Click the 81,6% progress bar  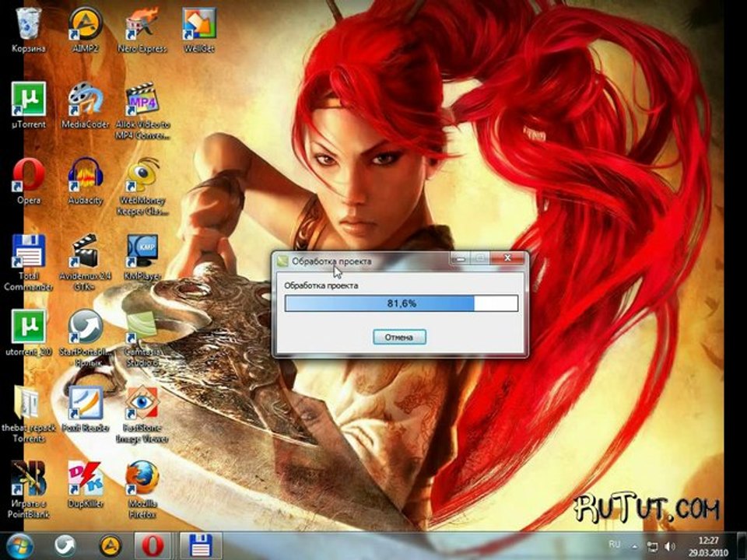[x=402, y=303]
